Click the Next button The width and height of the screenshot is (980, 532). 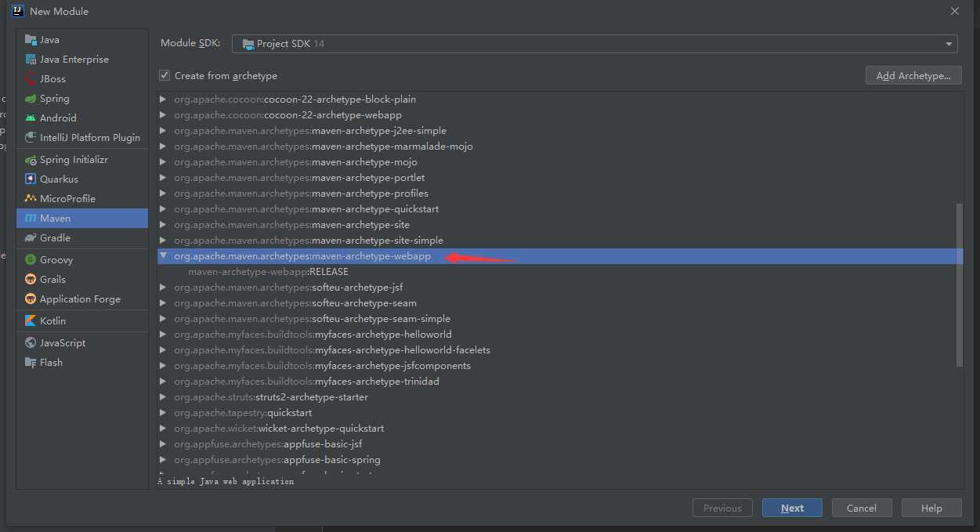[x=792, y=508]
